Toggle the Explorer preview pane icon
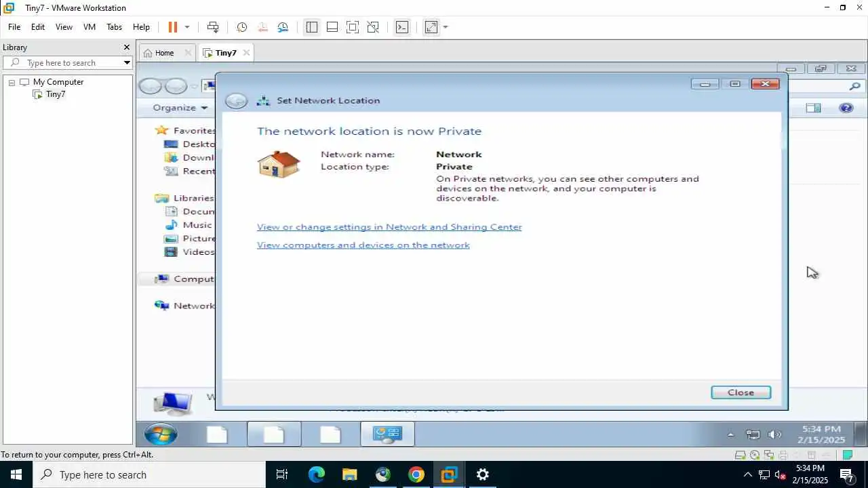The width and height of the screenshot is (868, 488). 813,108
